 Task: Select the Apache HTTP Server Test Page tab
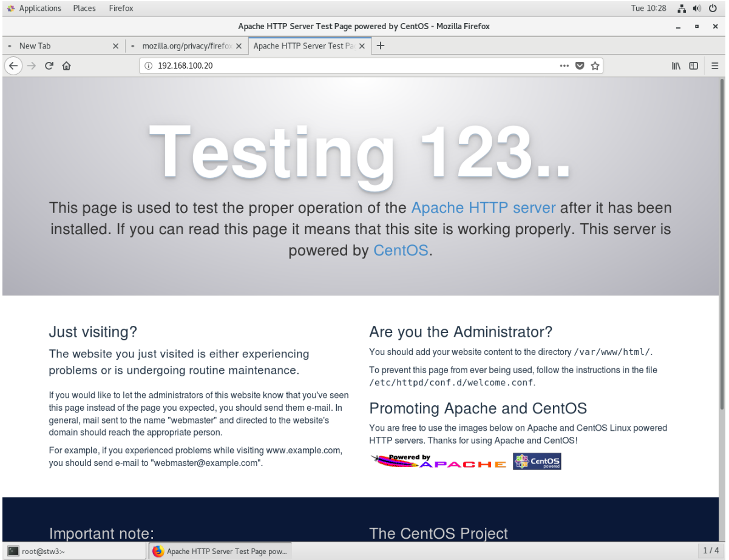click(310, 46)
